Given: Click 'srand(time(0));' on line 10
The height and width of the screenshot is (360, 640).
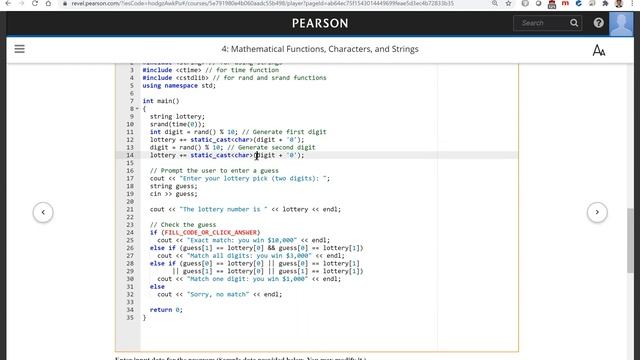Looking at the screenshot, I should pyautogui.click(x=177, y=124).
